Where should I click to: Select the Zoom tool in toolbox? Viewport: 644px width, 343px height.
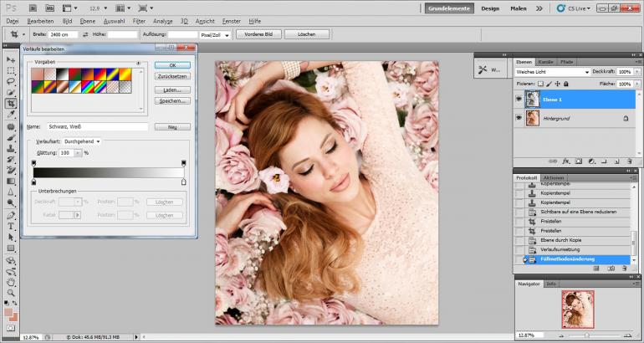[x=11, y=293]
